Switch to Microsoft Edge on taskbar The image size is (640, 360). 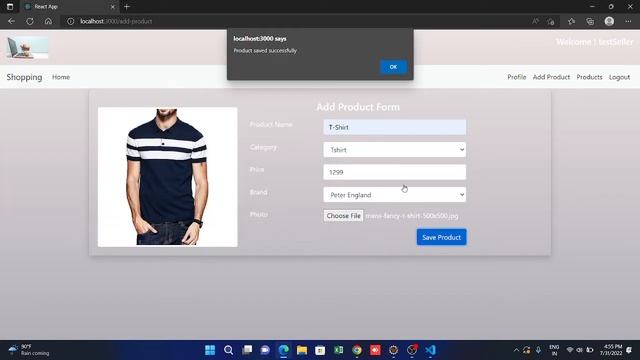coord(283,350)
